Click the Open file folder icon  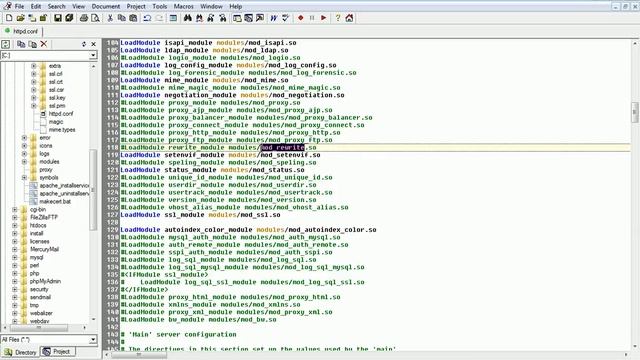point(20,18)
